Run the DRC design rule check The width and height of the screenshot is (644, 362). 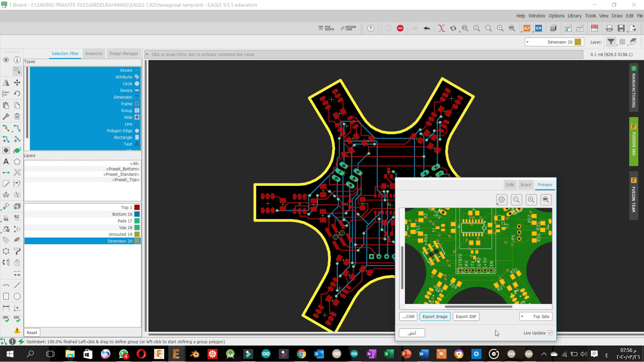coord(6,319)
